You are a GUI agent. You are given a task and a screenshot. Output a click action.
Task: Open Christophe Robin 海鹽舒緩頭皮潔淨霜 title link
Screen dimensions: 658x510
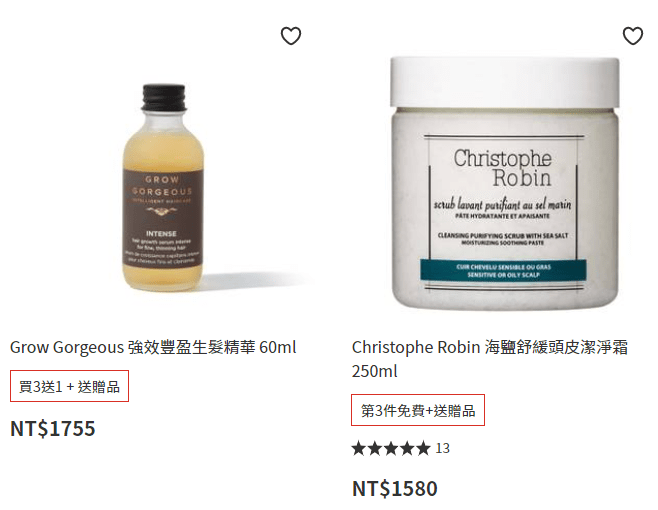[490, 359]
